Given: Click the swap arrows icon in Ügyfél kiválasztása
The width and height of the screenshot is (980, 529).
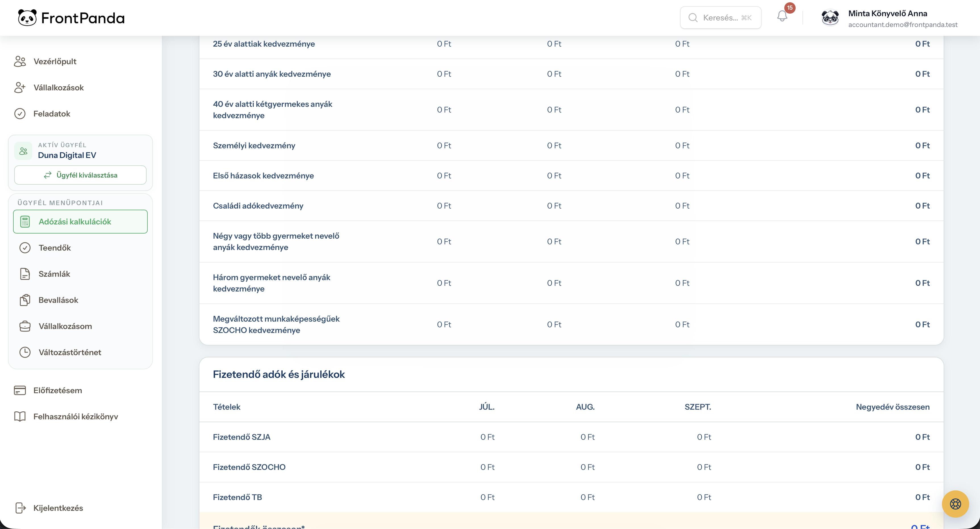Looking at the screenshot, I should click(47, 175).
